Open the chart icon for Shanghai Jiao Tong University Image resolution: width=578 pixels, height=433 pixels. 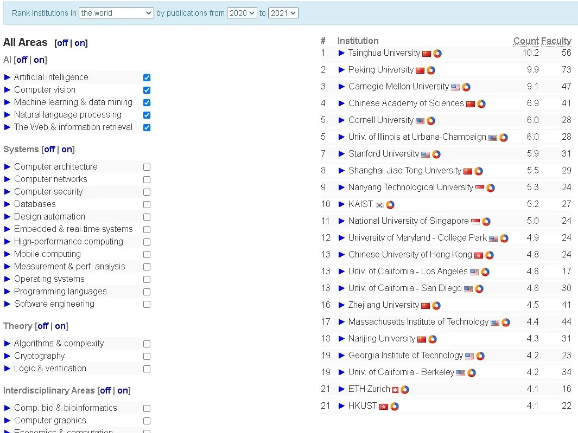pyautogui.click(x=478, y=171)
